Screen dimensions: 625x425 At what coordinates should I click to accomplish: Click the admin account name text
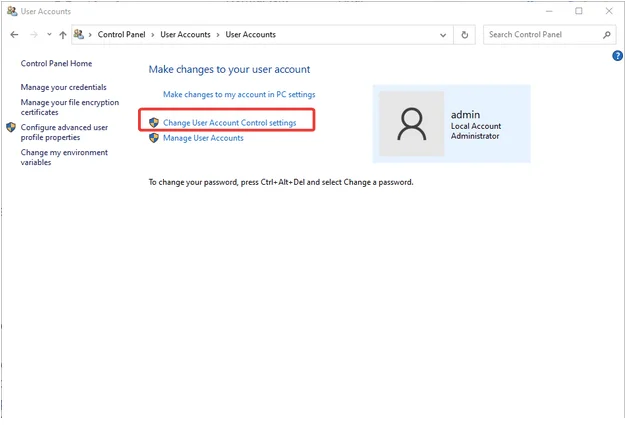[465, 114]
